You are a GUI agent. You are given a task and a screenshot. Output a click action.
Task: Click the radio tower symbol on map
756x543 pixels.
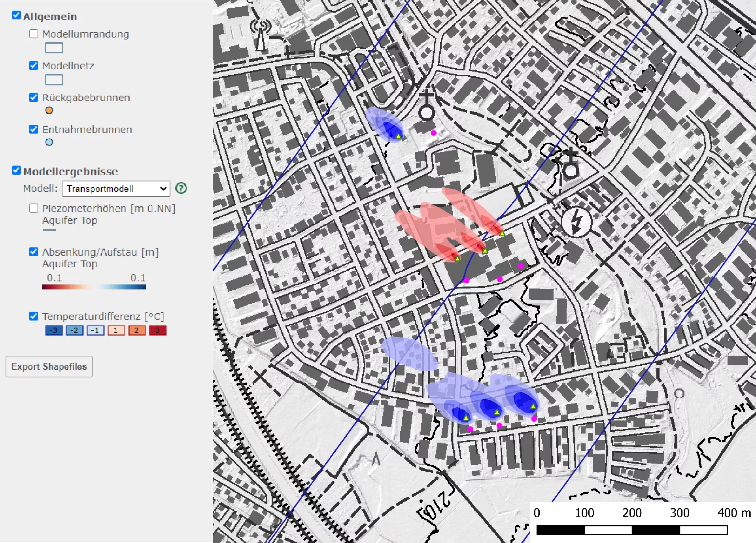pyautogui.click(x=260, y=35)
